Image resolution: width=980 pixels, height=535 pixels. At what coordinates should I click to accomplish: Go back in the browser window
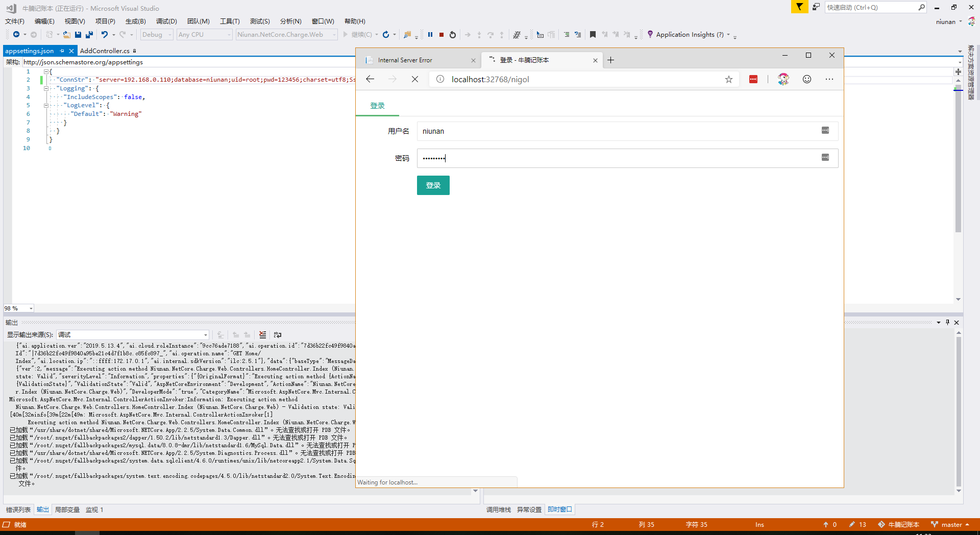click(370, 79)
